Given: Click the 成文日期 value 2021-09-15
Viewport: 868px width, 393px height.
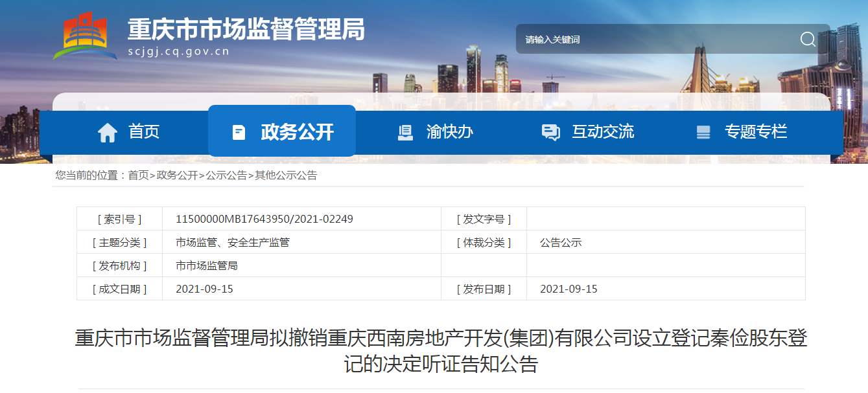Looking at the screenshot, I should (x=204, y=289).
